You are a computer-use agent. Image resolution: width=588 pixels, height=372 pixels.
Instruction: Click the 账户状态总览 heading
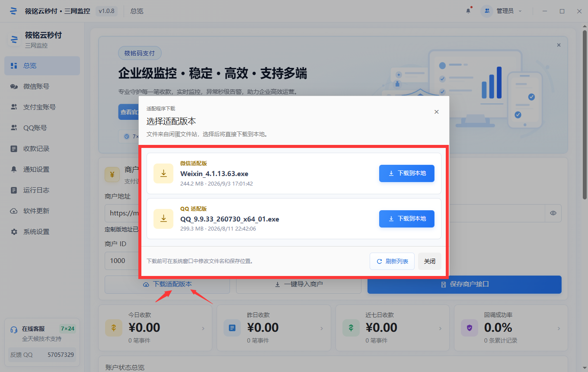click(125, 367)
